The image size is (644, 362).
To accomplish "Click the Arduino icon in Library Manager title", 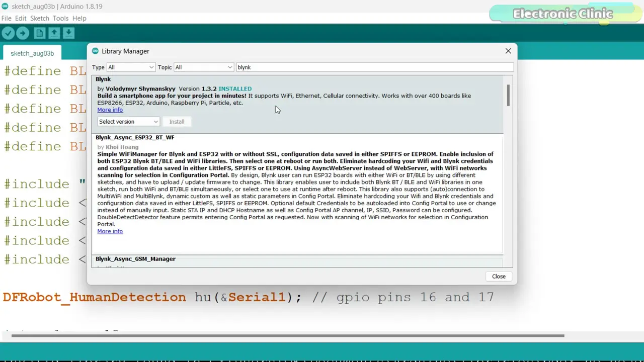I will (95, 51).
